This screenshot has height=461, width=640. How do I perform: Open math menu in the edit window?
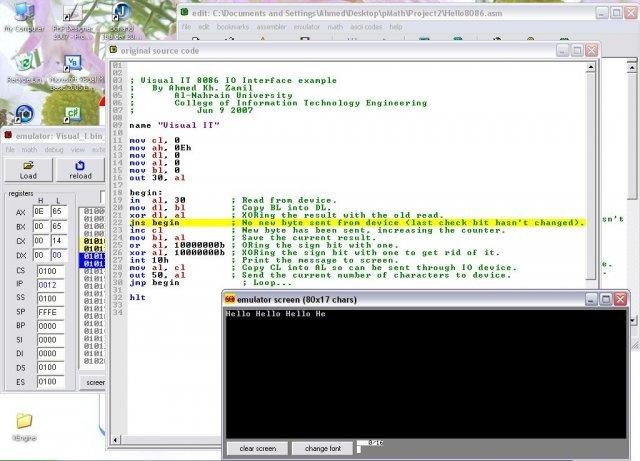(335, 27)
